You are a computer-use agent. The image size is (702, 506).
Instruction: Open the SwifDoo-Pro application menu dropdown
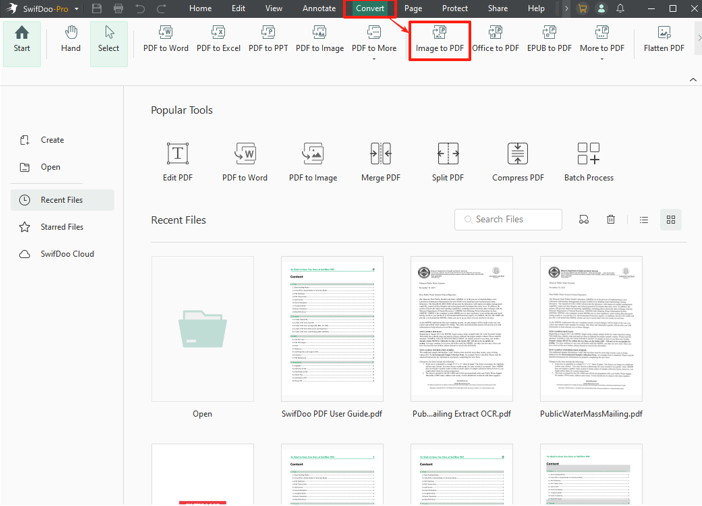(77, 9)
